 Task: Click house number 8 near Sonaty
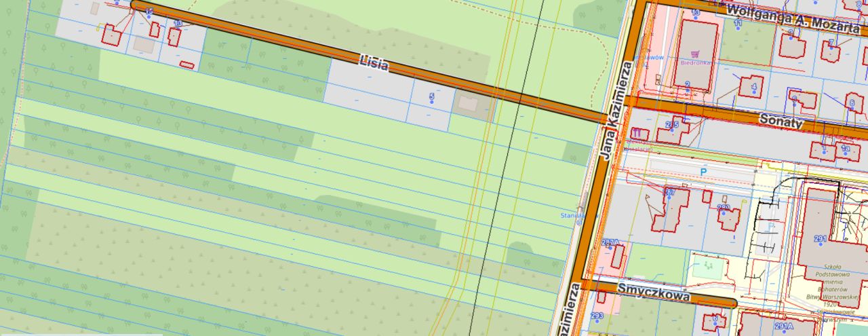coord(851,102)
